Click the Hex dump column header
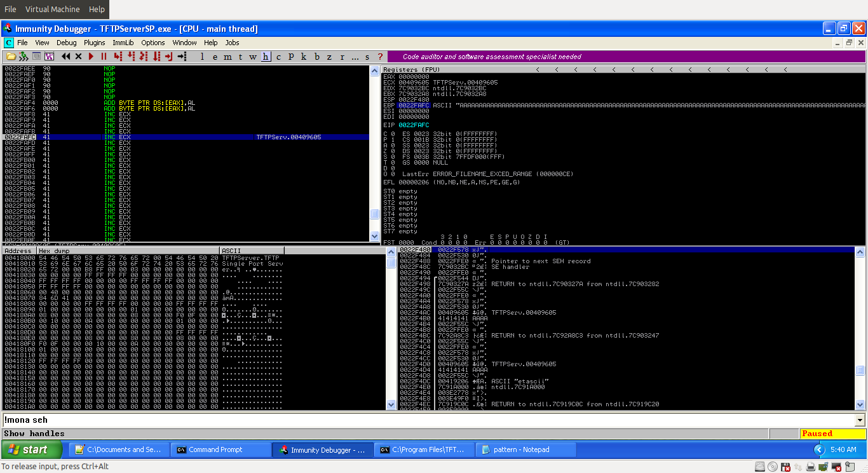Viewport: 868px width, 473px height. [x=128, y=251]
